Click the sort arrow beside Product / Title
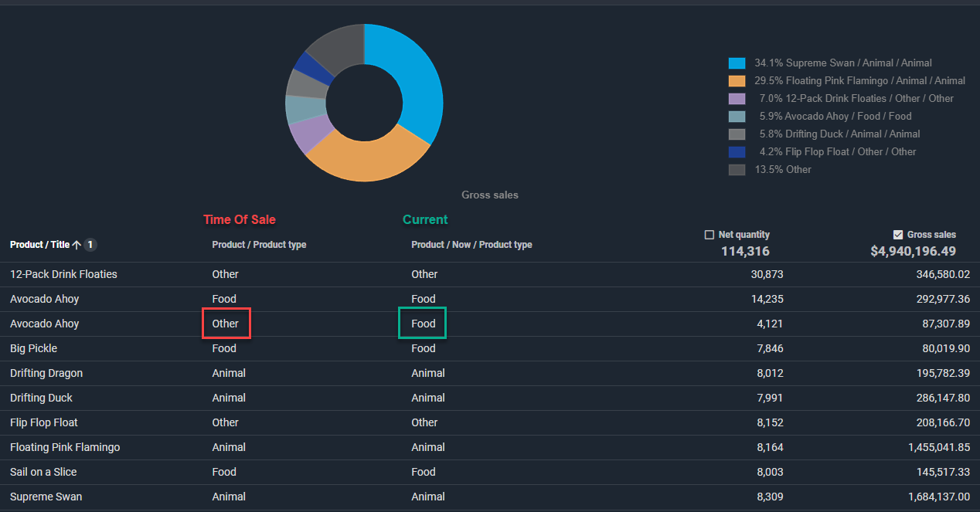The height and width of the screenshot is (512, 980). (77, 245)
